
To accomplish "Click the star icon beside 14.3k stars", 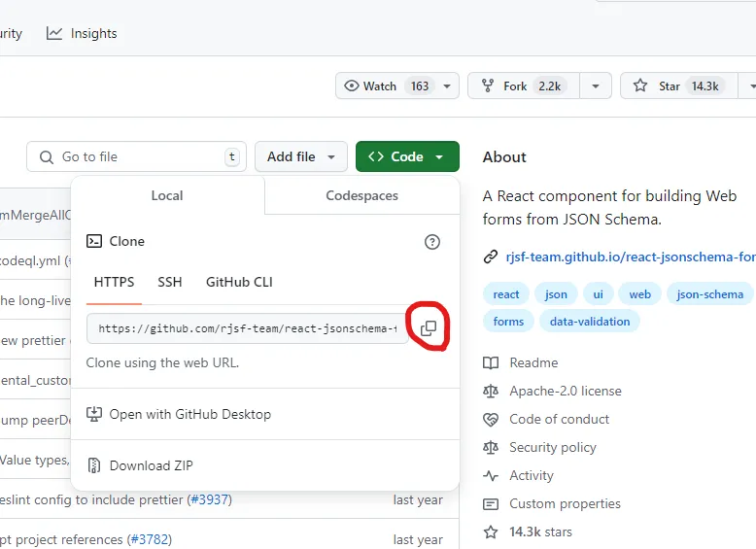I will (491, 532).
